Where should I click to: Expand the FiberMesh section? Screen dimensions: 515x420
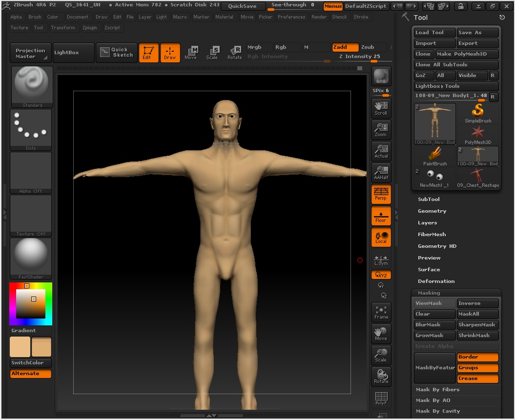[x=432, y=234]
